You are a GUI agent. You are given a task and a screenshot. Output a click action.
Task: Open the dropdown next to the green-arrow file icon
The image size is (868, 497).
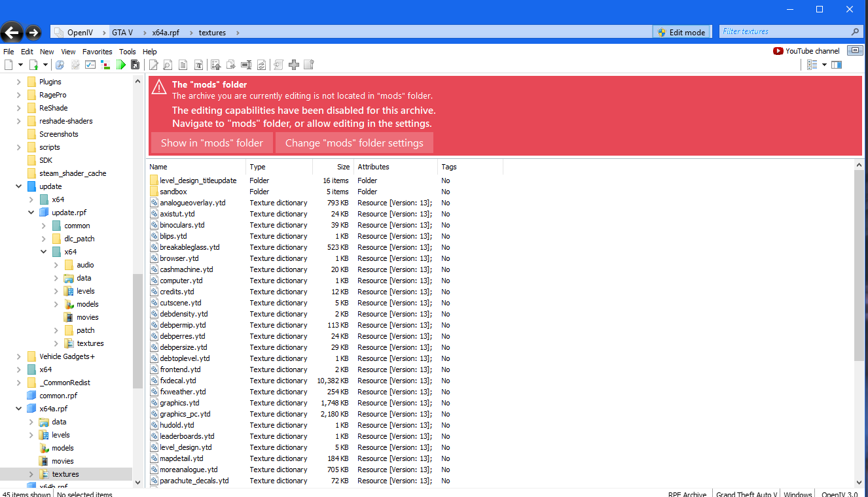45,65
